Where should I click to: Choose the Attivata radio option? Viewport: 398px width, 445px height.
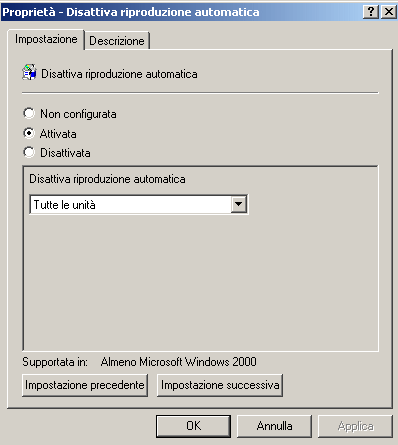[29, 133]
